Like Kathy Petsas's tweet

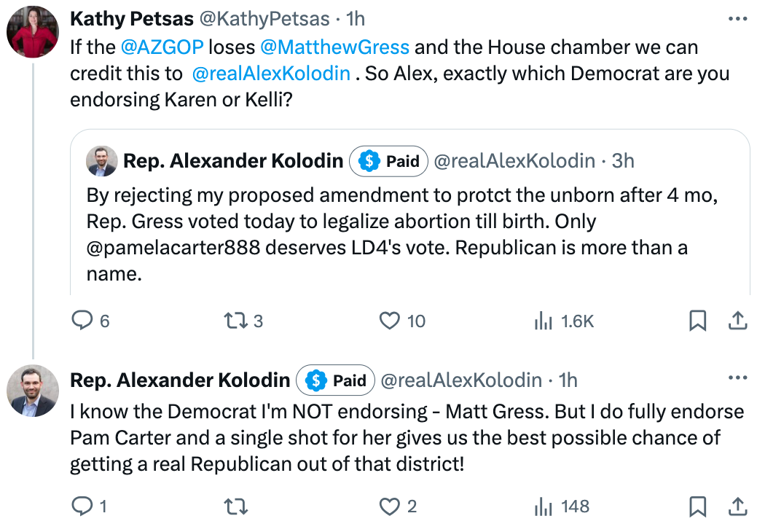(391, 321)
